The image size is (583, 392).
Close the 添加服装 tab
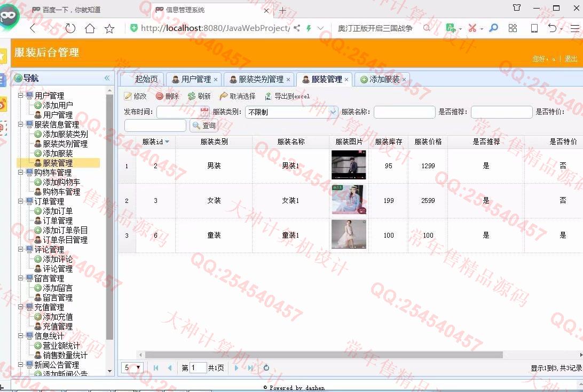(x=404, y=80)
